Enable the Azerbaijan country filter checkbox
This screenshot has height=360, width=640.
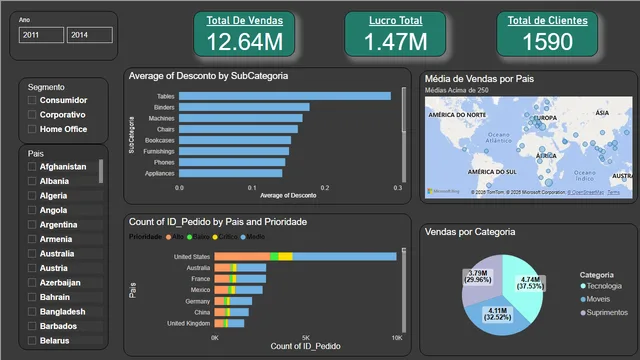[x=32, y=282]
